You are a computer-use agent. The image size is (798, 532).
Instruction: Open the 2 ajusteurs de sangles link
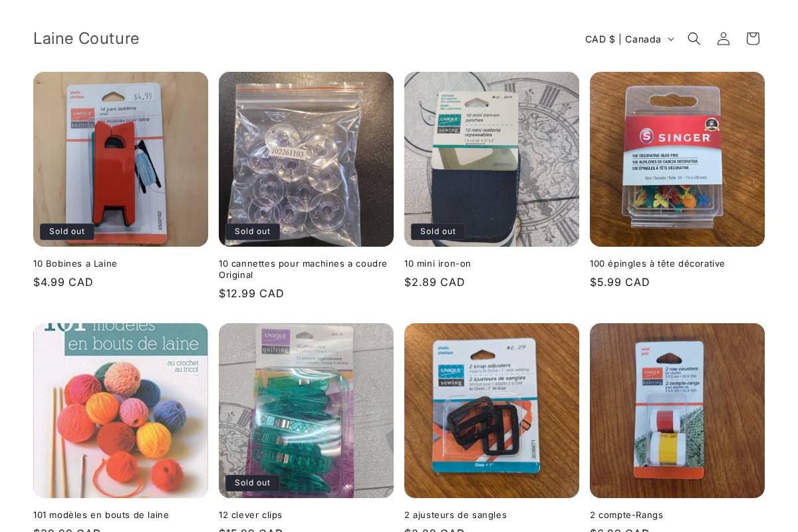456,515
